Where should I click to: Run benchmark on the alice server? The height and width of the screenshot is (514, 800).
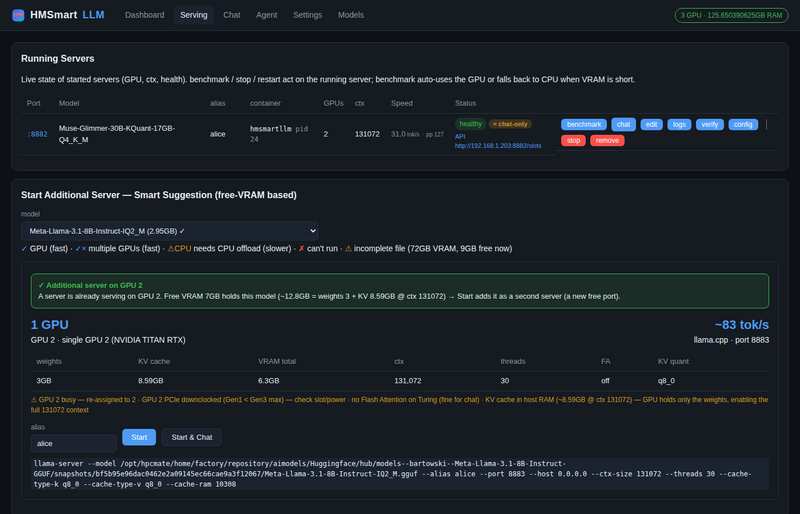[584, 124]
